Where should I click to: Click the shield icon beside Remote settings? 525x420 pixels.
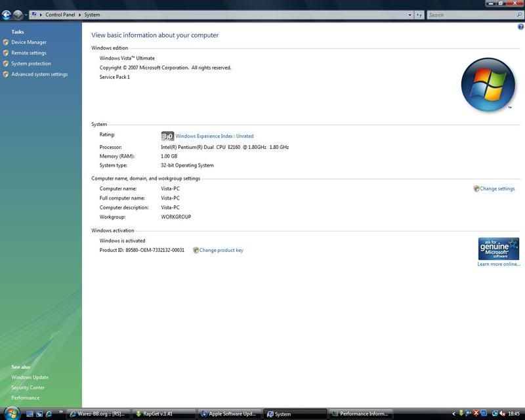[6, 53]
